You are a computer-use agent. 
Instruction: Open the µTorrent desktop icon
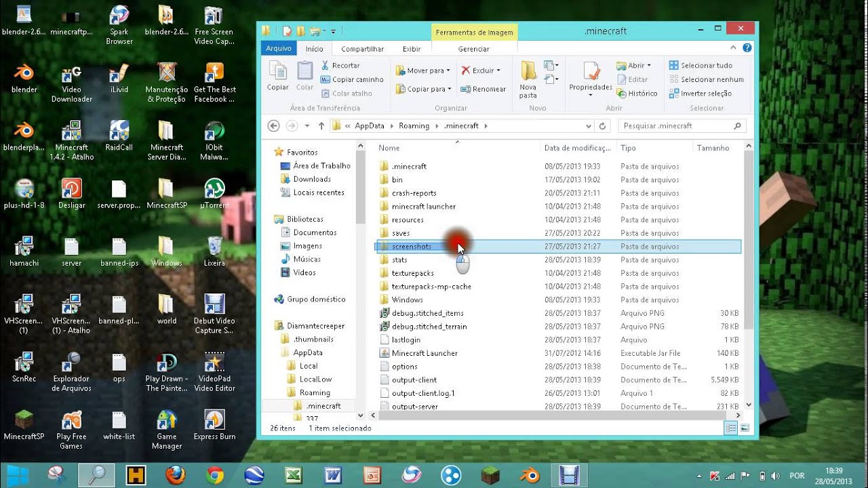point(214,194)
